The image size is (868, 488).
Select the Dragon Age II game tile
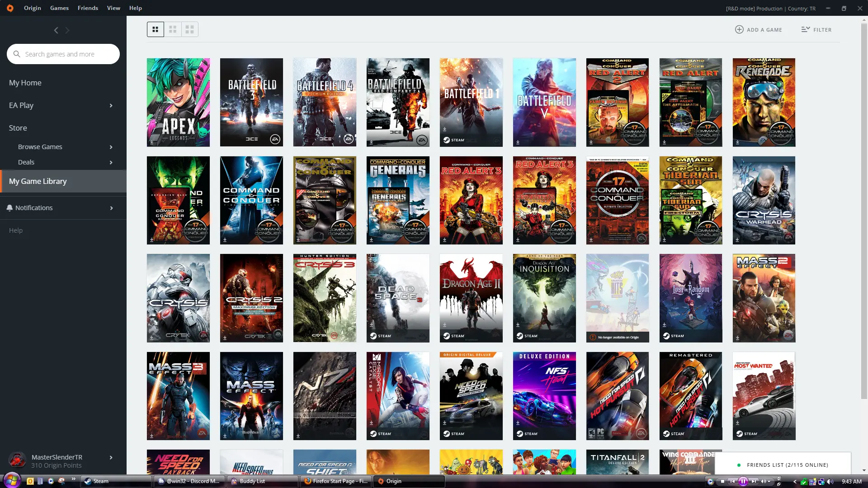click(x=471, y=298)
